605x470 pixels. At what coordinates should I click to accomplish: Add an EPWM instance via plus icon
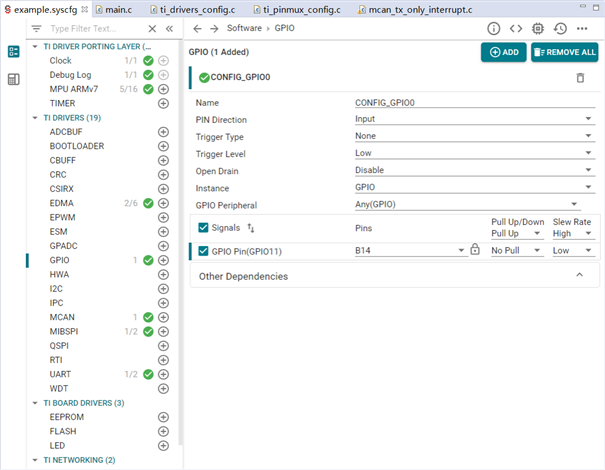pos(163,218)
